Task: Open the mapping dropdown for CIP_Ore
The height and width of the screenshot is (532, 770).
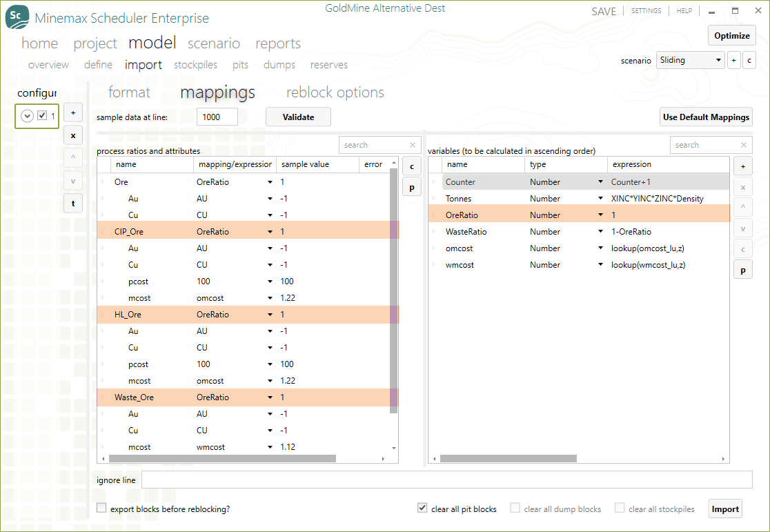Action: coord(270,231)
